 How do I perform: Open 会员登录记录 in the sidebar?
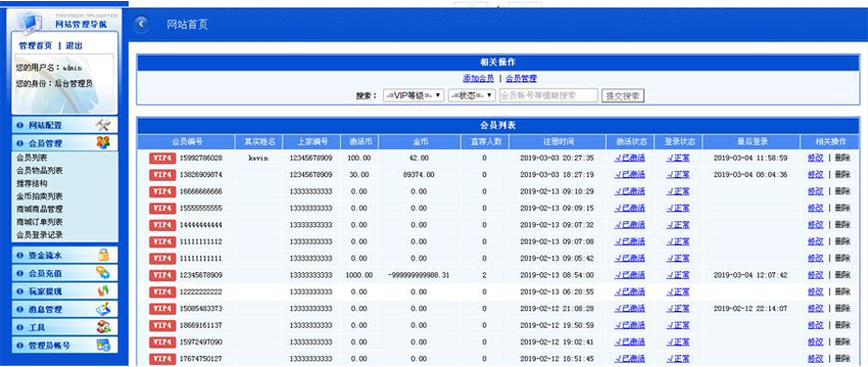[x=40, y=235]
